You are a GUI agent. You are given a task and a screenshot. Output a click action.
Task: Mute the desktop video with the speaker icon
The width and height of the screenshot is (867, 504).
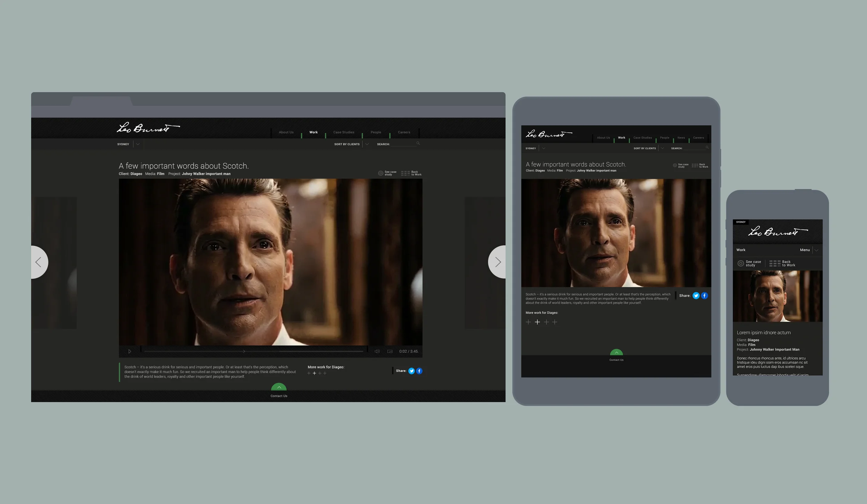377,351
